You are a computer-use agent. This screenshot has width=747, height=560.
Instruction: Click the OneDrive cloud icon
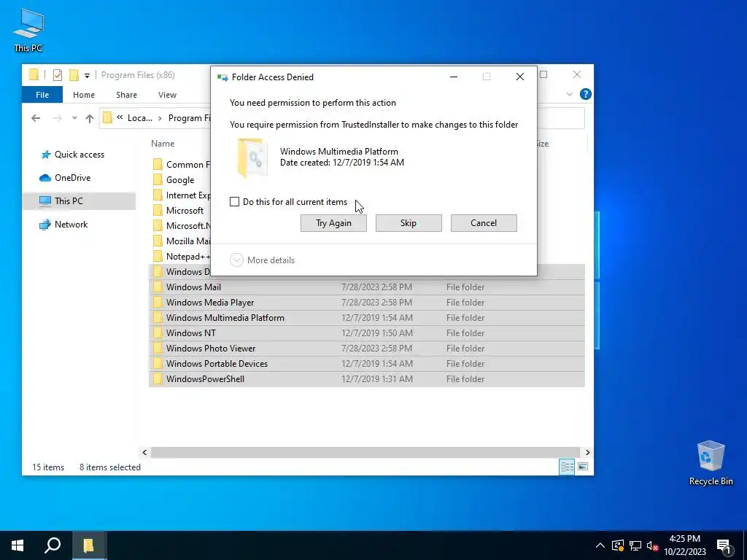[45, 178]
